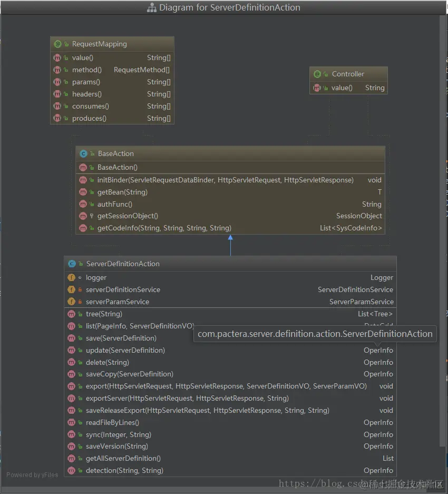Click the params() row in RequestMapping
The height and width of the screenshot is (494, 448).
click(x=112, y=82)
